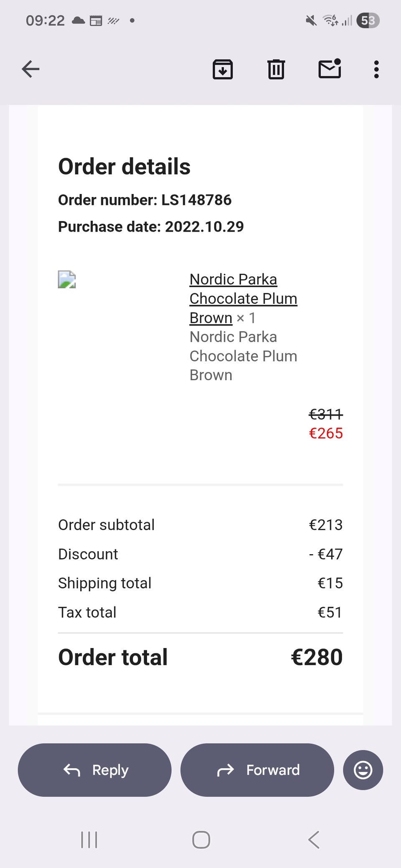Viewport: 401px width, 868px height.
Task: Tap the battery indicator in status bar
Action: [368, 20]
